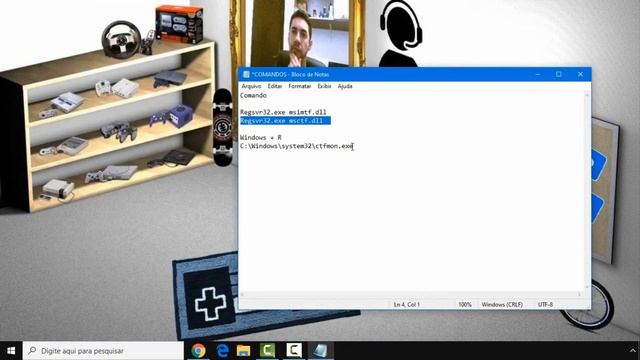Open the Windows Start menu
Image resolution: width=640 pixels, height=360 pixels.
click(11, 351)
